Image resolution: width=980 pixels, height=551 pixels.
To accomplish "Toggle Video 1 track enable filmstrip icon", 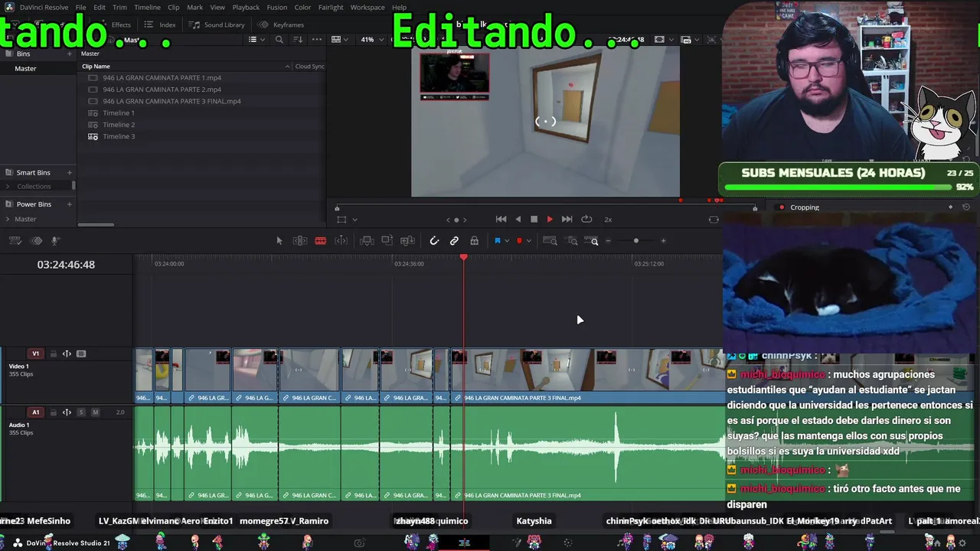I will tap(81, 354).
